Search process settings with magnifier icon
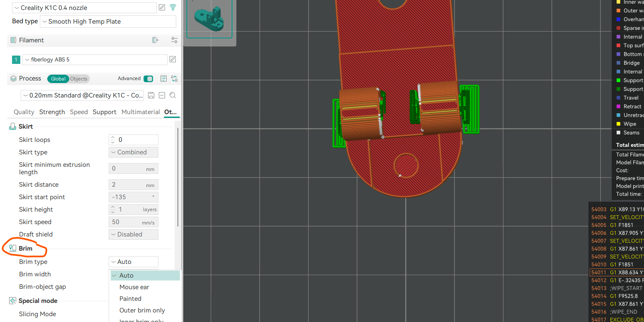The height and width of the screenshot is (322, 644). click(173, 95)
